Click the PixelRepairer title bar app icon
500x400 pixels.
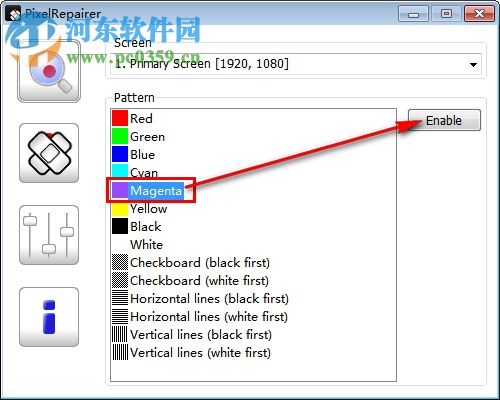pyautogui.click(x=13, y=14)
